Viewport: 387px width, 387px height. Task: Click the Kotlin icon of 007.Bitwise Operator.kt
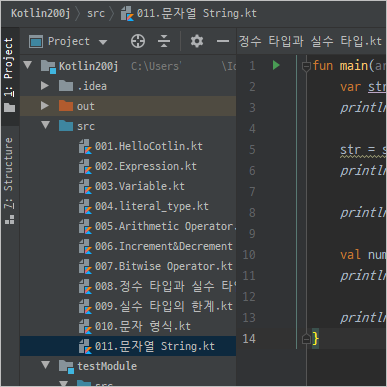point(85,267)
